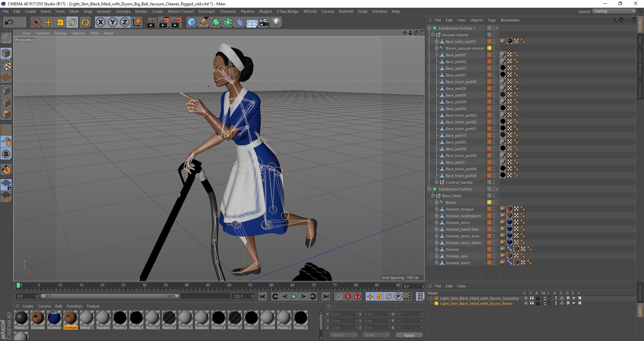Add a floor environment object
Image resolution: width=644 pixels, height=341 pixels.
pos(252,22)
